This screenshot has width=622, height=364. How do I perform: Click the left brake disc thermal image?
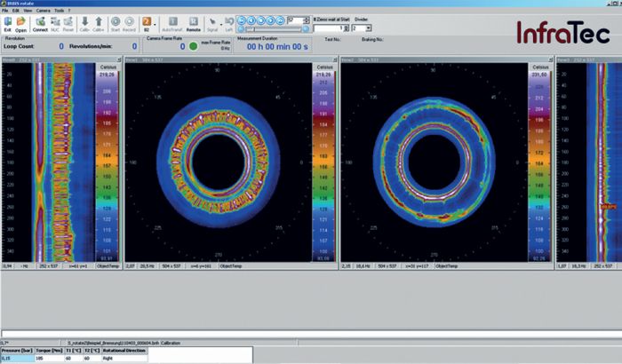[219, 162]
